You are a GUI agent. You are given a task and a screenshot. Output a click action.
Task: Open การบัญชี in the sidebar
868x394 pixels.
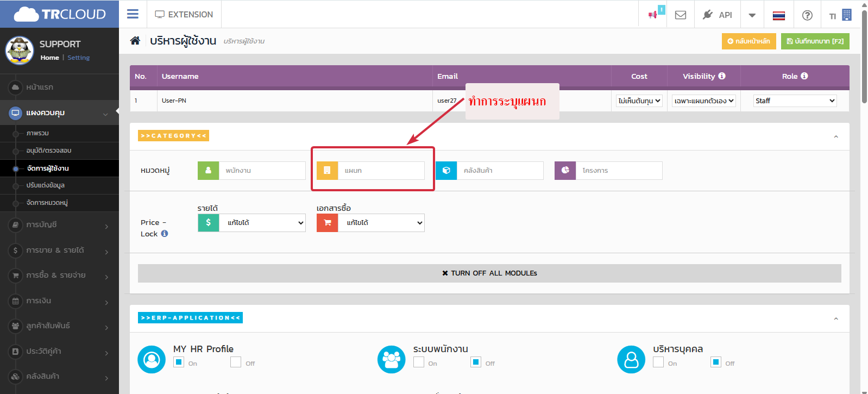[59, 225]
